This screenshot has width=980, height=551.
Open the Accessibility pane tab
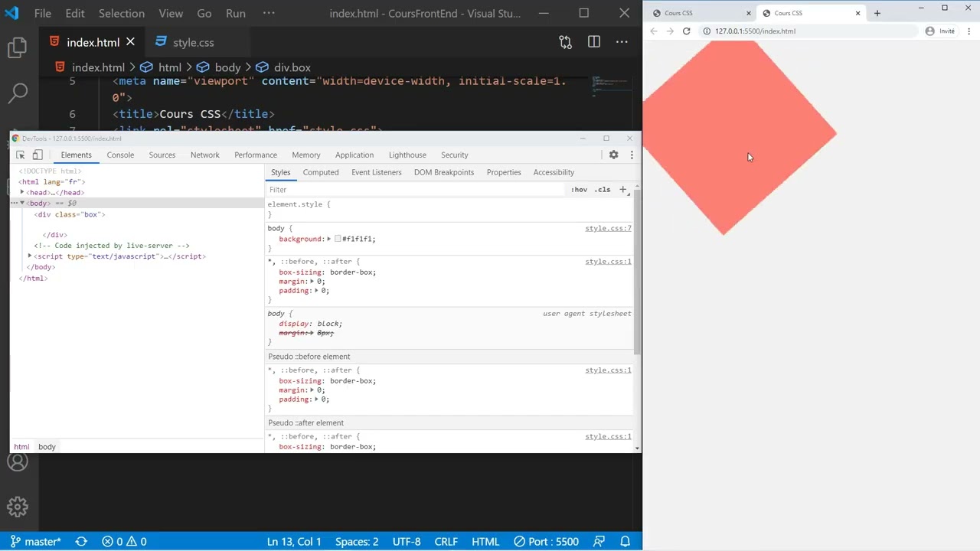554,172
